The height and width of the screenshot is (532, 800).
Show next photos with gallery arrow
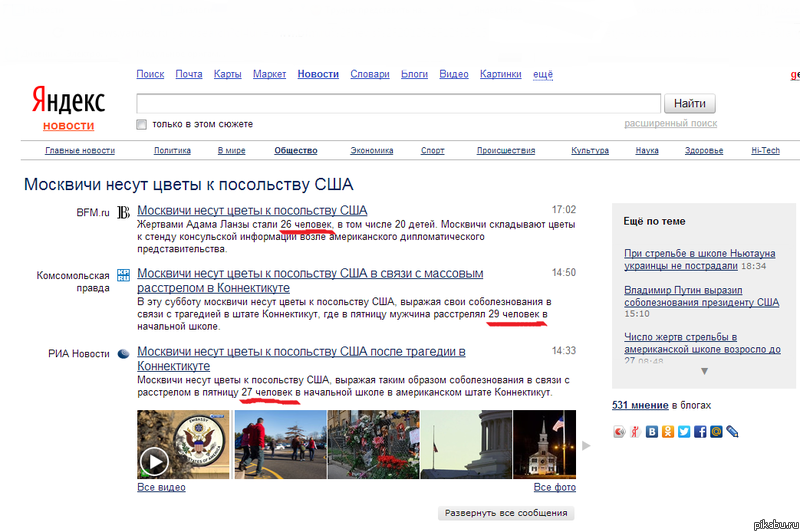[x=586, y=446]
